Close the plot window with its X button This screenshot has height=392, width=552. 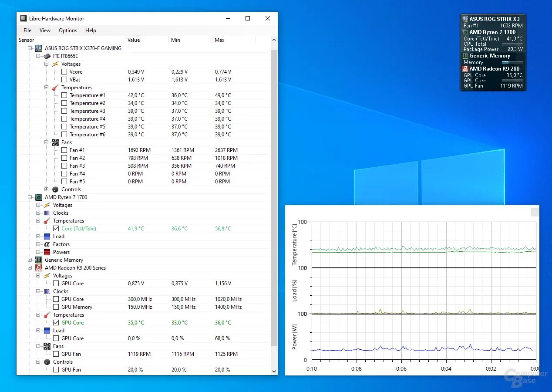click(535, 212)
